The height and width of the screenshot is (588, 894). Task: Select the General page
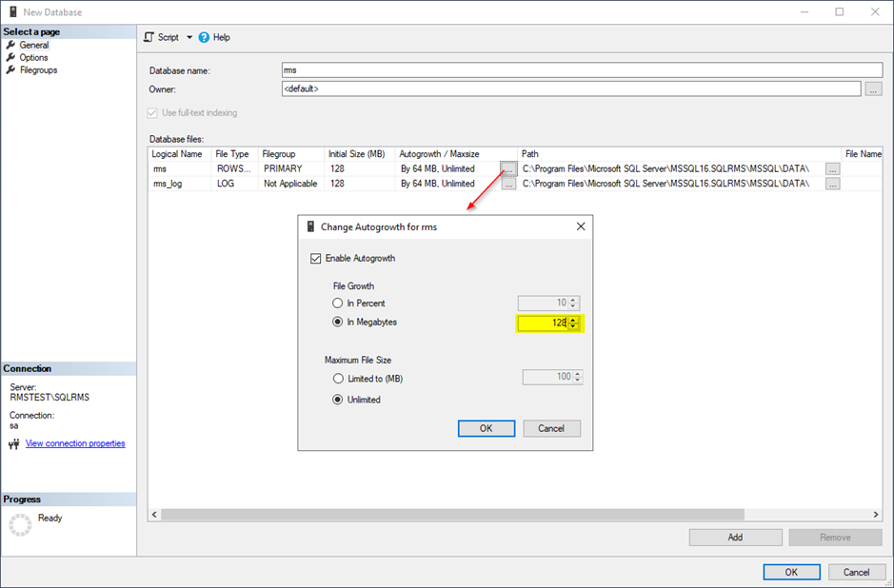(33, 45)
